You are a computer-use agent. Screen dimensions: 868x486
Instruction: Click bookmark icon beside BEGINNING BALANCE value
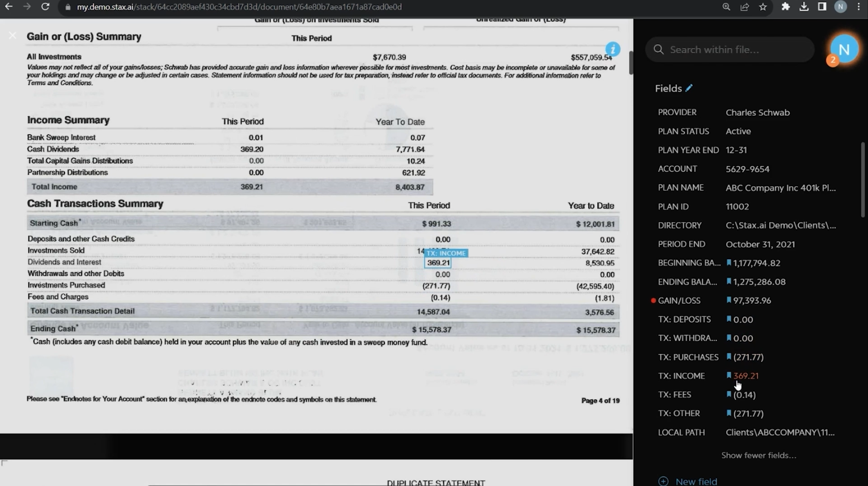729,263
